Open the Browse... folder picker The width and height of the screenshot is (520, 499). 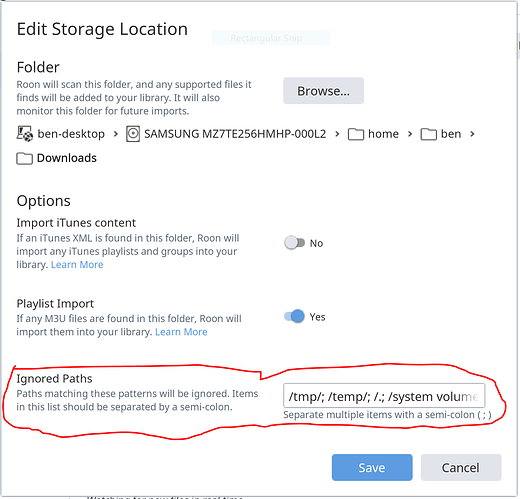[x=323, y=91]
